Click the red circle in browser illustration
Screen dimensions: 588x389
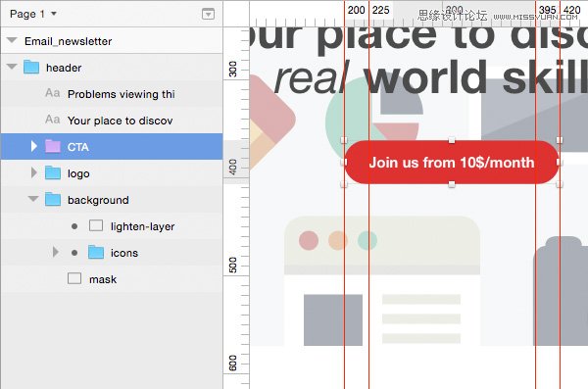tap(309, 240)
